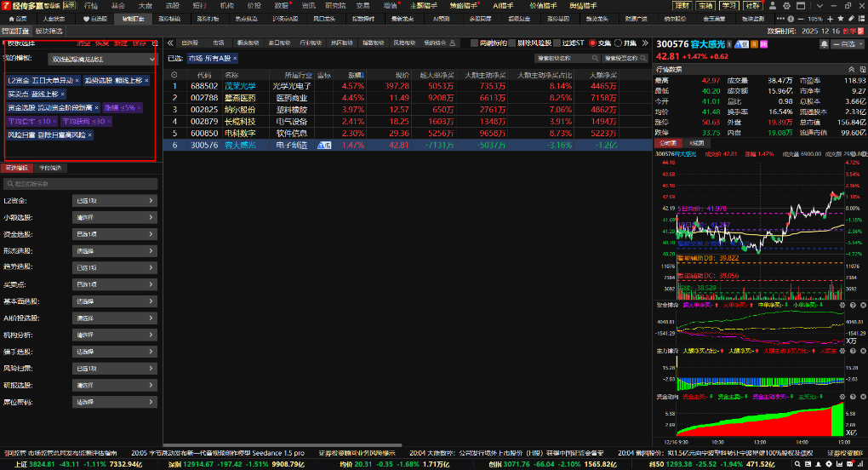The image size is (868, 470).
Task: Enable the 剔除风险股 checkbox
Action: click(x=512, y=43)
